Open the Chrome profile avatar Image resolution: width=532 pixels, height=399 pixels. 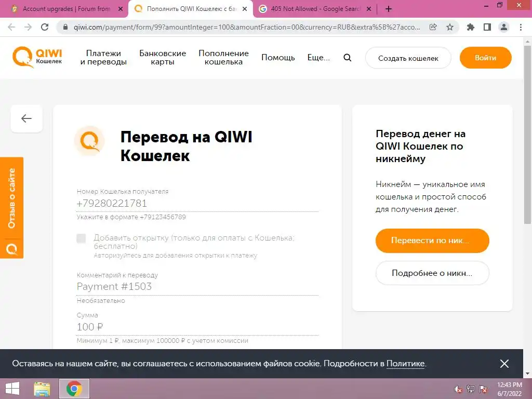click(x=504, y=27)
